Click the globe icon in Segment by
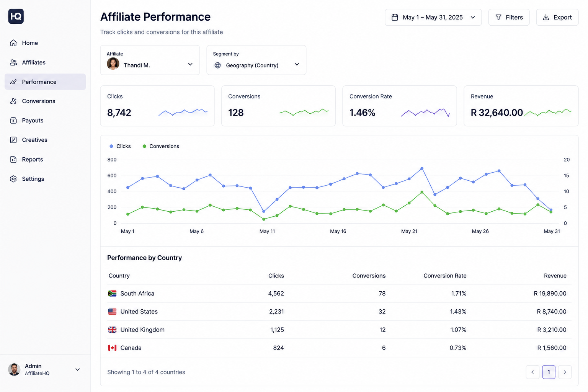 coord(218,65)
